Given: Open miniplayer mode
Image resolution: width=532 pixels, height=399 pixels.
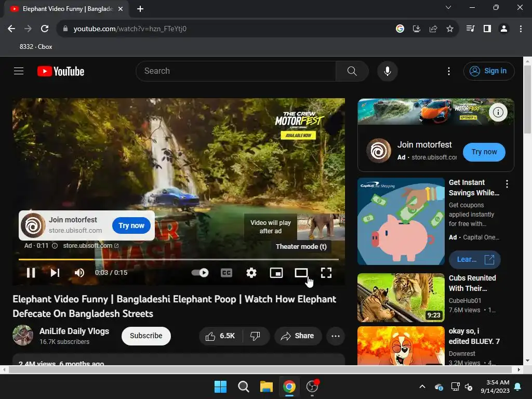Looking at the screenshot, I should tap(276, 273).
